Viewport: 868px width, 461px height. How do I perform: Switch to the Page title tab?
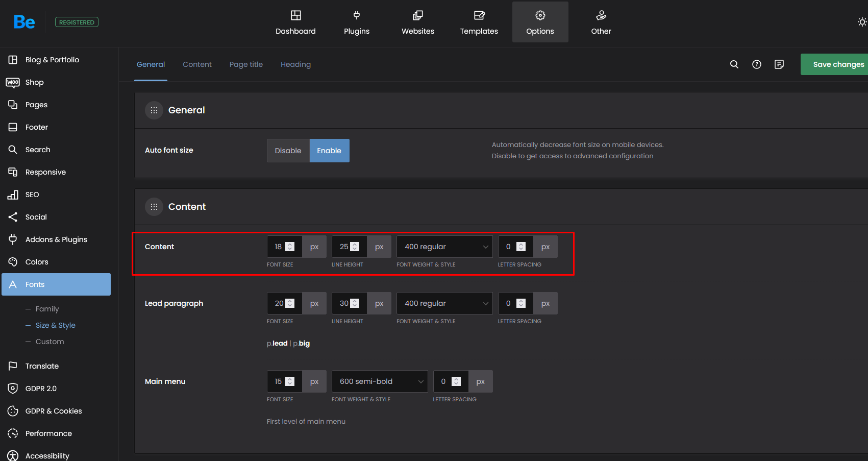246,64
